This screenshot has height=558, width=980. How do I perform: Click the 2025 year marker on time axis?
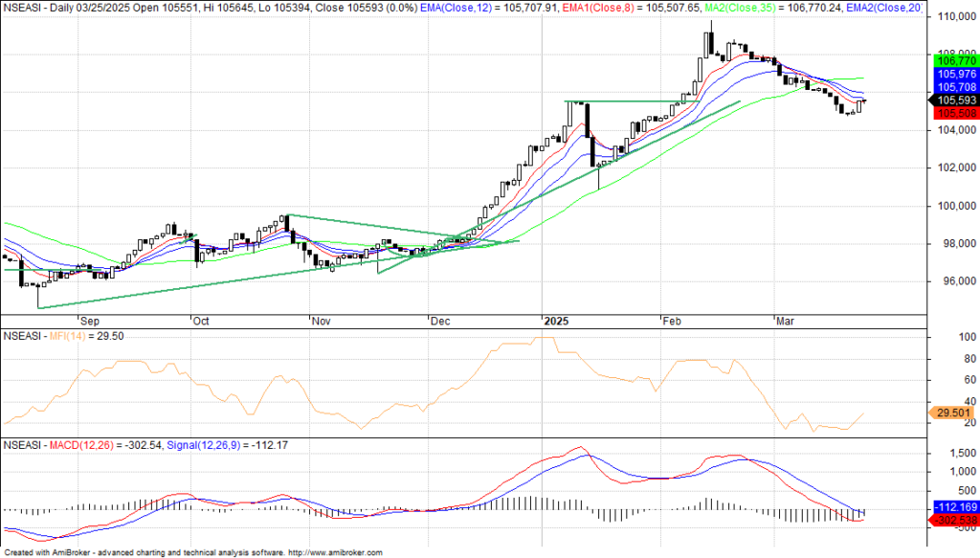pyautogui.click(x=555, y=322)
